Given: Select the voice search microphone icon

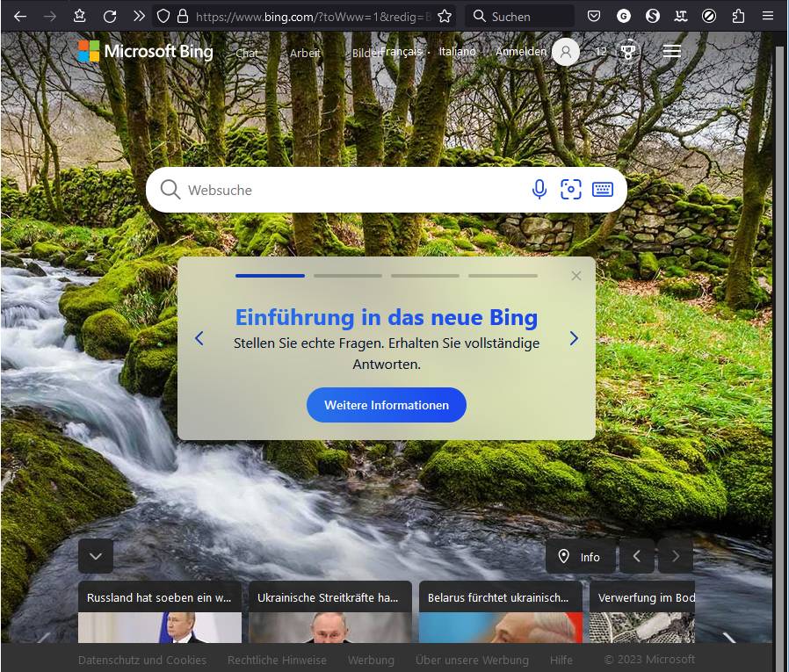Looking at the screenshot, I should point(539,189).
